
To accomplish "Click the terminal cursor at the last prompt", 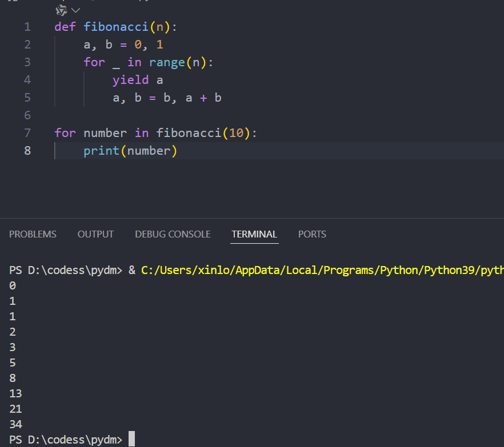I will 131,438.
